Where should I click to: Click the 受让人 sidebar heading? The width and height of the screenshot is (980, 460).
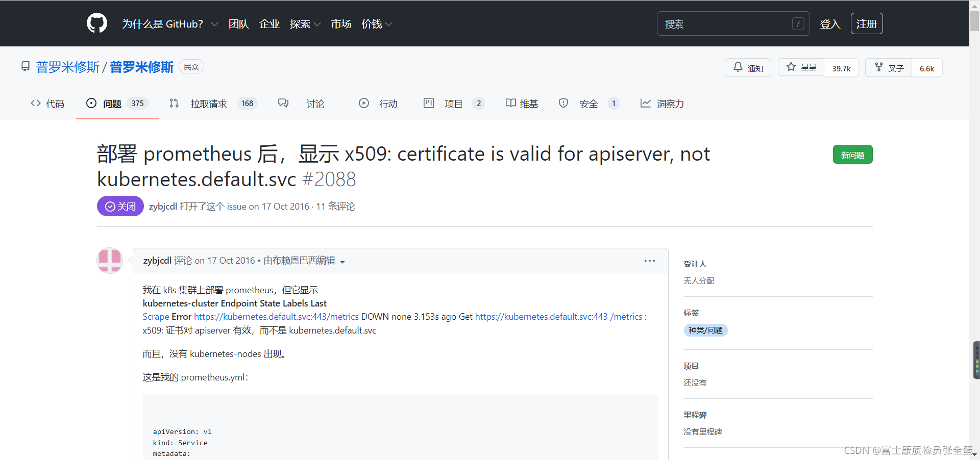695,264
